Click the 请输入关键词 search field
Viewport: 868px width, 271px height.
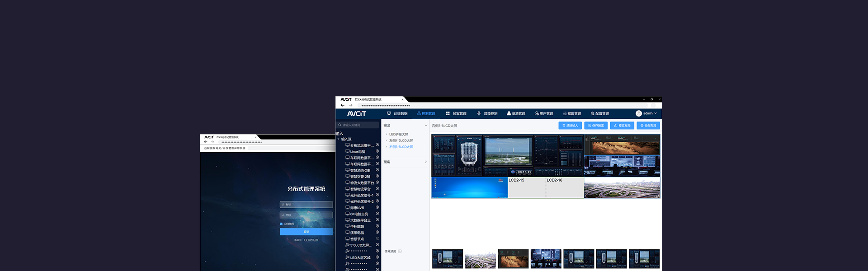(358, 125)
